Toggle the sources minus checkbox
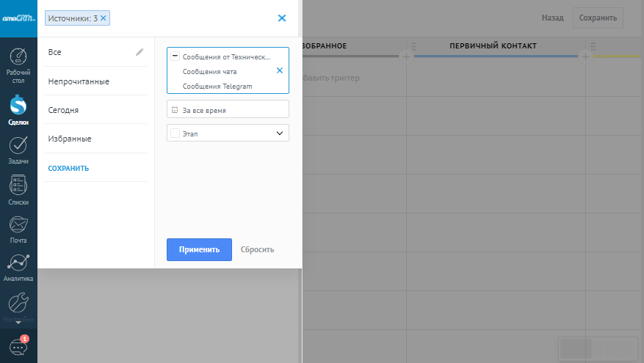 pos(175,56)
